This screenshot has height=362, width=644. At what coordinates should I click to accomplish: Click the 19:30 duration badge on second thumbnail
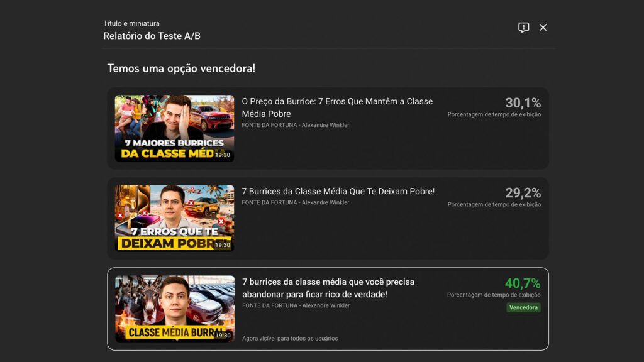point(223,245)
